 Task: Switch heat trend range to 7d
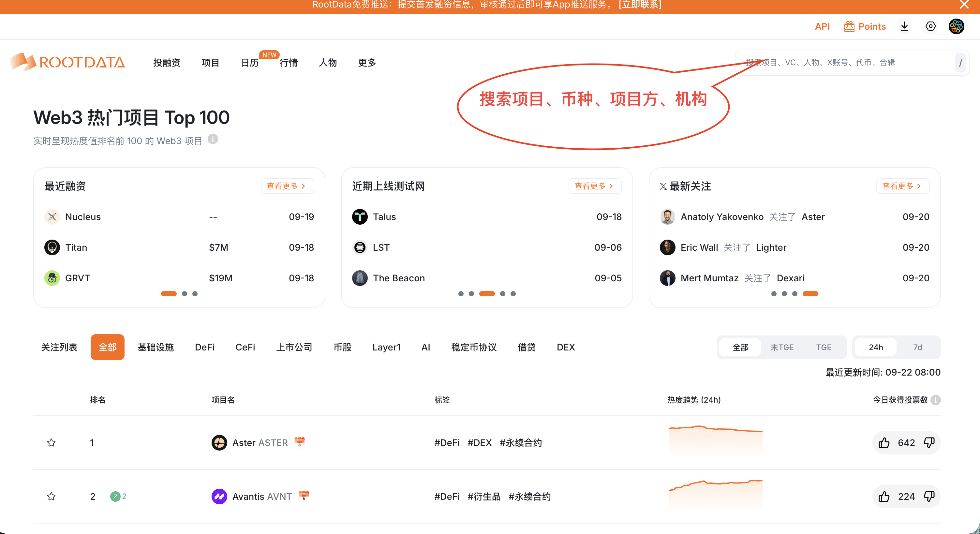(x=917, y=347)
